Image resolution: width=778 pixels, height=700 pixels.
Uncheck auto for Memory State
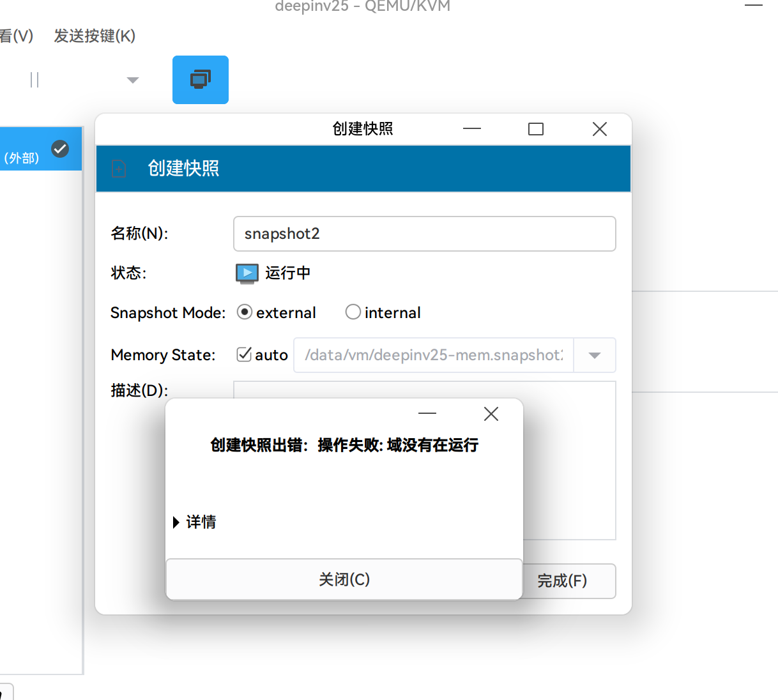click(x=243, y=354)
